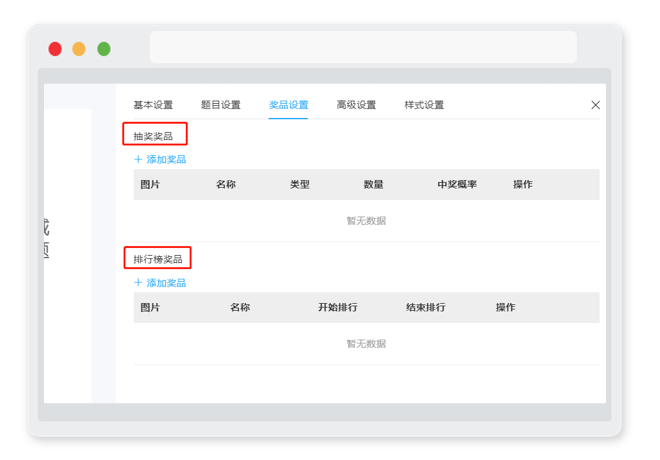The width and height of the screenshot is (660, 460).
Task: Click the 数量 column header
Action: [x=373, y=184]
